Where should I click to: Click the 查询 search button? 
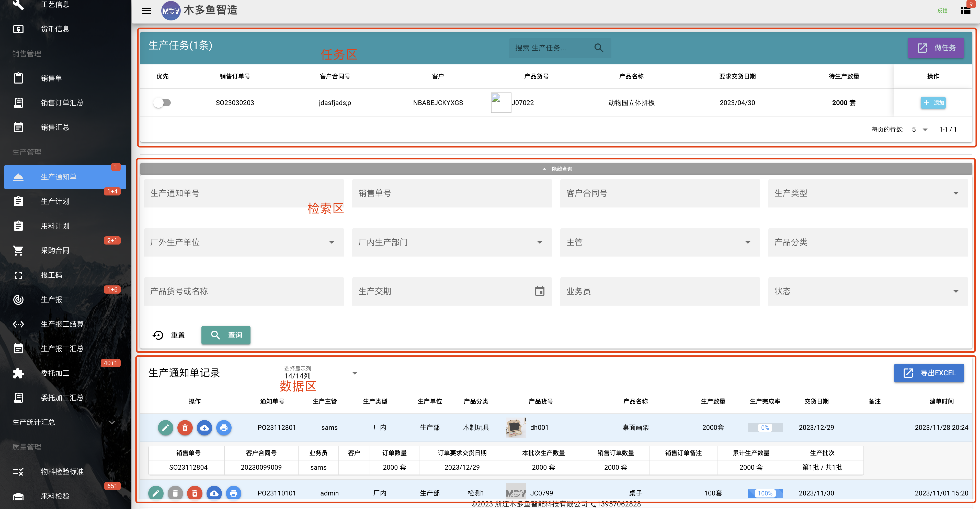[226, 335]
